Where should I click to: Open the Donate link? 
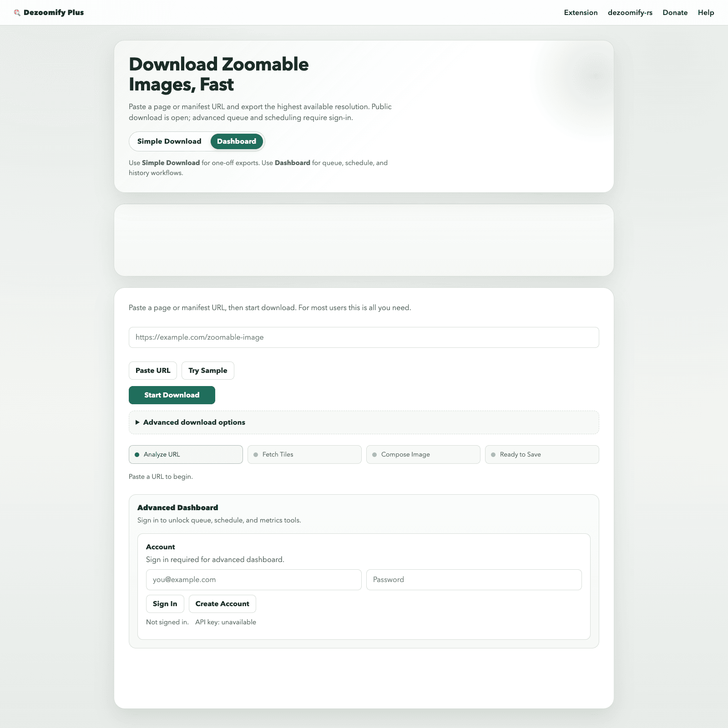click(675, 13)
